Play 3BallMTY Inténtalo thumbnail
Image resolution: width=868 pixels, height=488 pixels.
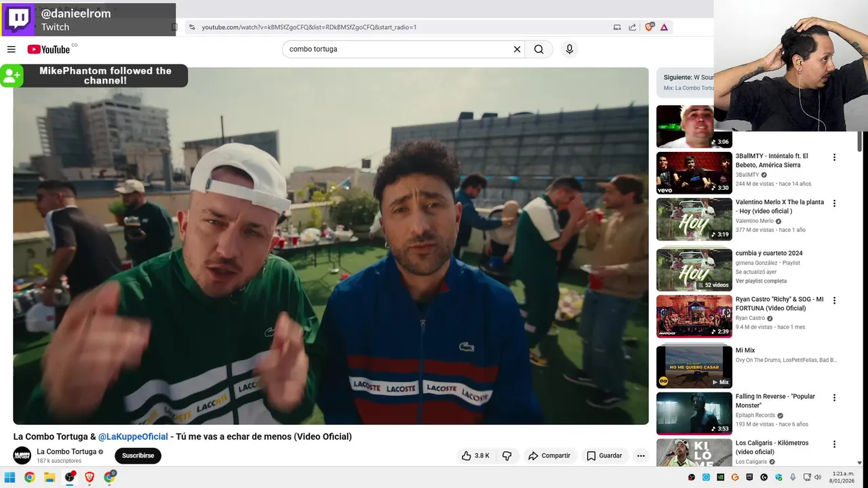[694, 173]
